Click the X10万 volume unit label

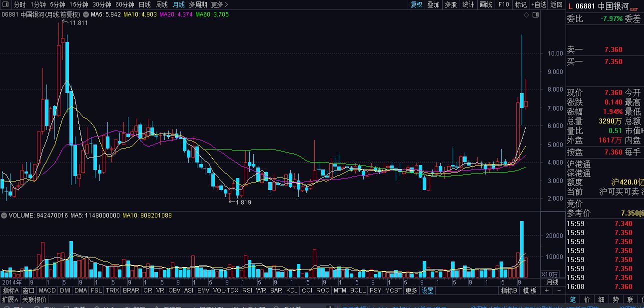[551, 274]
